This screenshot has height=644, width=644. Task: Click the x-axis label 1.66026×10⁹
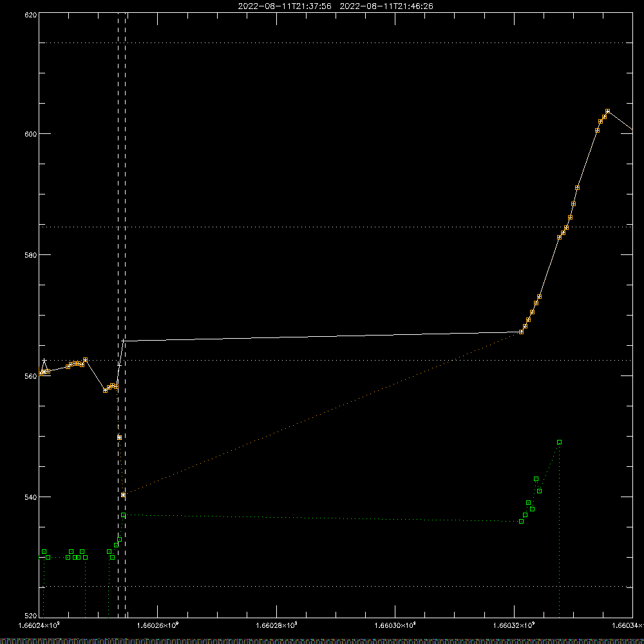tap(158, 625)
